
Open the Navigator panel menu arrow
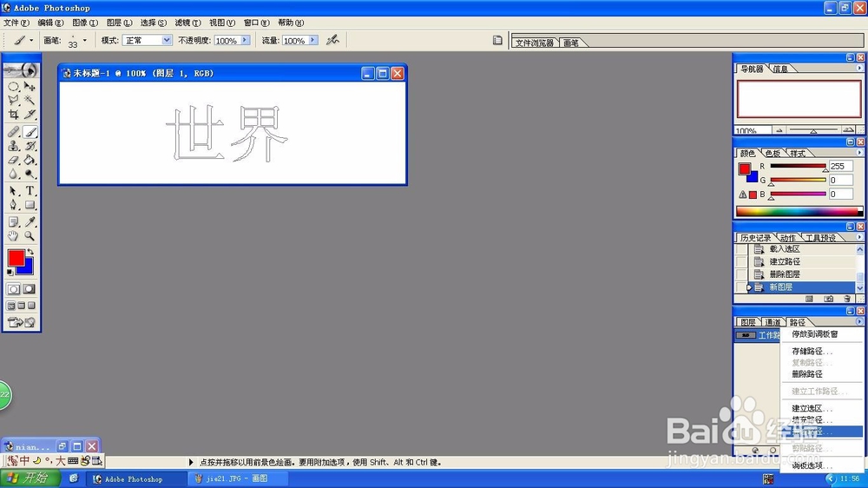(x=859, y=68)
